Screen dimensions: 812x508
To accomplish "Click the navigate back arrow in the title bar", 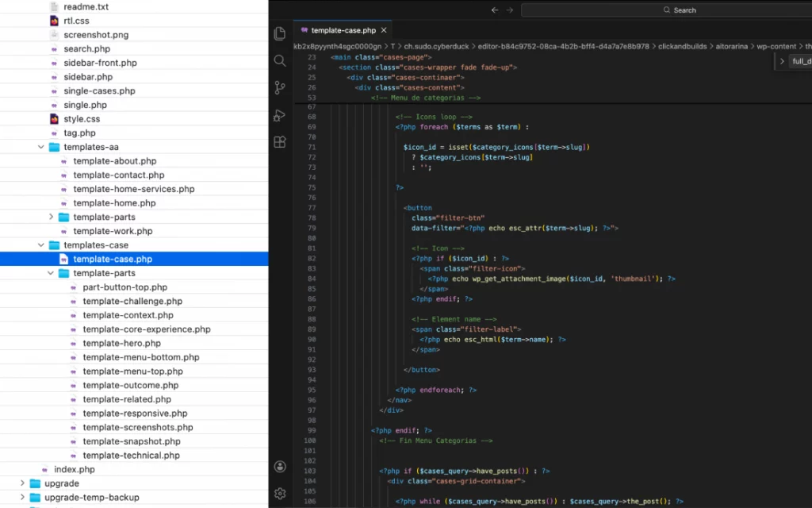I will click(496, 10).
